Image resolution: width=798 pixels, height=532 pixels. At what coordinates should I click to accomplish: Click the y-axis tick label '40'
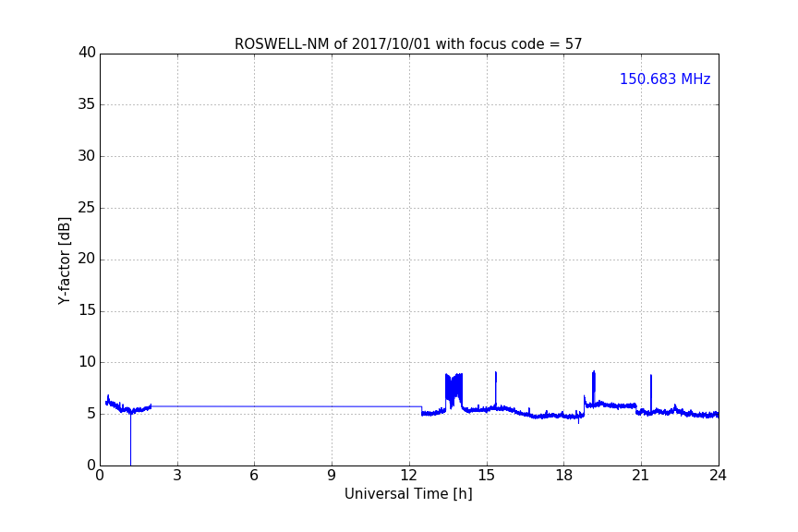point(87,53)
